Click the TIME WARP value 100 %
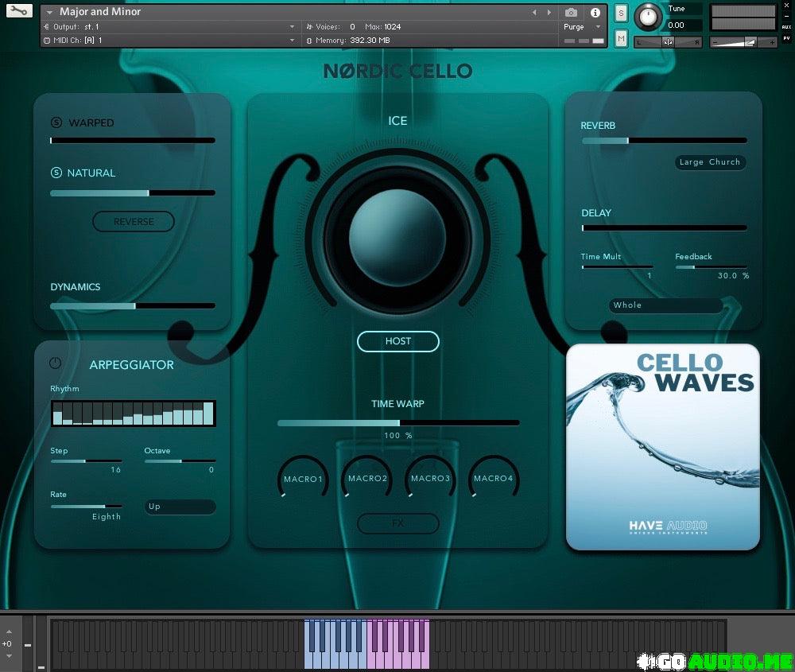795x672 pixels. 398,435
